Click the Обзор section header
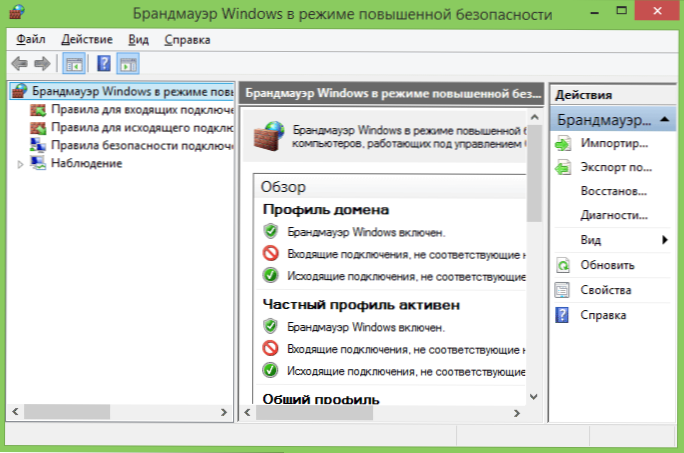Image resolution: width=684 pixels, height=453 pixels. click(283, 187)
